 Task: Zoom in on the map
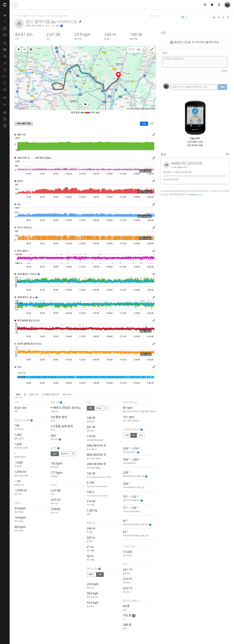tap(19, 49)
